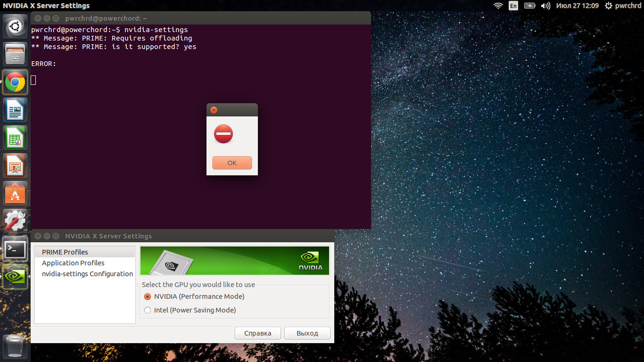The height and width of the screenshot is (362, 644).
Task: Open LibreOffice Impress from the dock
Action: (x=15, y=165)
